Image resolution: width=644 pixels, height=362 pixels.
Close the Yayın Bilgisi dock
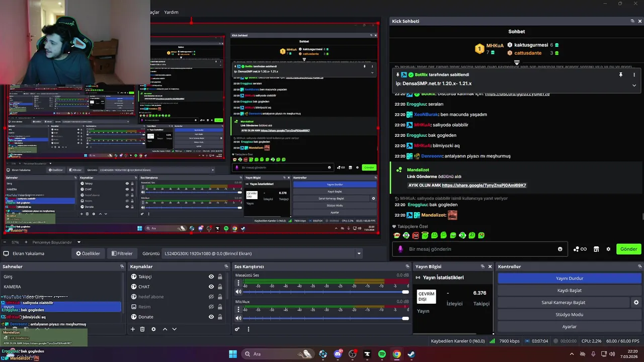pyautogui.click(x=490, y=266)
